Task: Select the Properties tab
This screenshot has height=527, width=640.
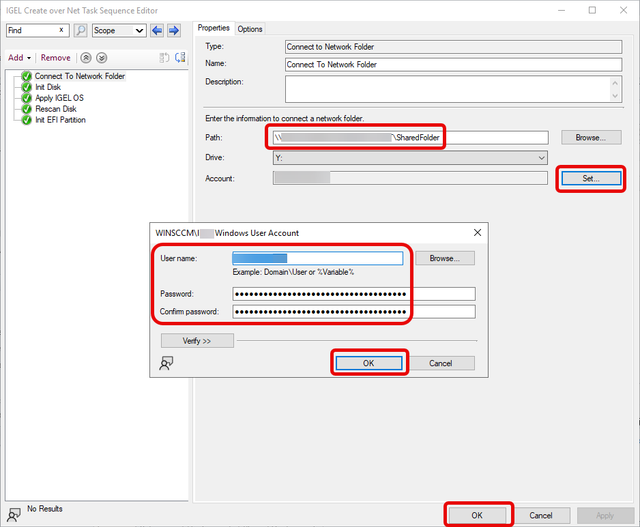Action: point(213,28)
